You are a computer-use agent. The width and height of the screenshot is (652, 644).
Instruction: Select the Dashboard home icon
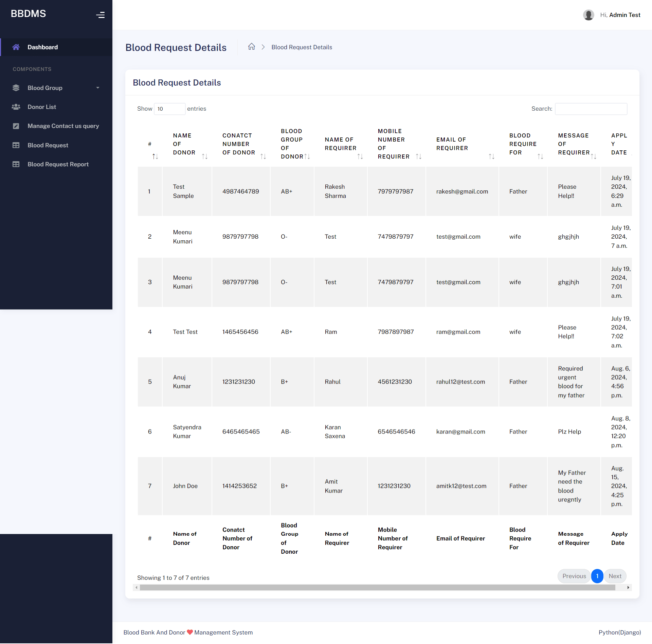[16, 47]
